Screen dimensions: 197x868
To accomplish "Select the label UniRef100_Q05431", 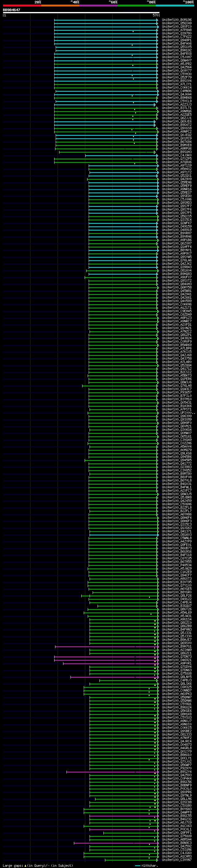I will tap(177, 402).
